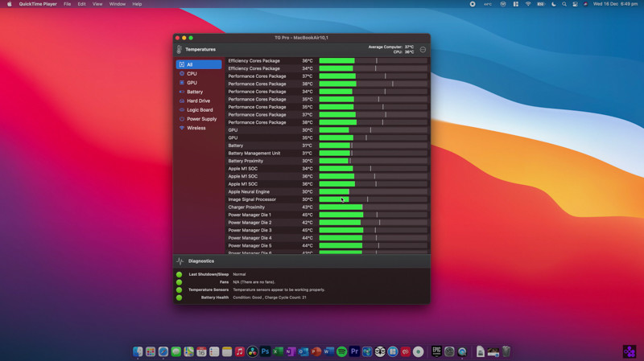Open the QuickTime Player menu
644x361 pixels.
pos(38,4)
